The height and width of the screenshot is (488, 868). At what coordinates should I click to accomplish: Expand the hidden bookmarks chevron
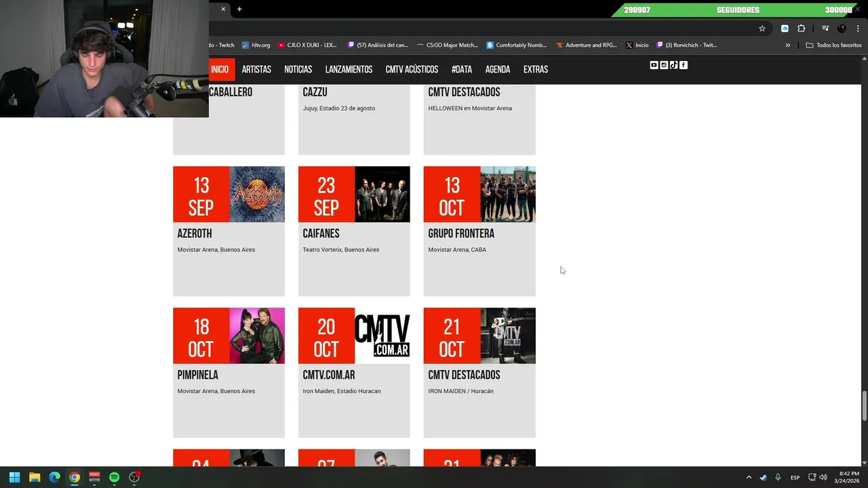pos(787,45)
